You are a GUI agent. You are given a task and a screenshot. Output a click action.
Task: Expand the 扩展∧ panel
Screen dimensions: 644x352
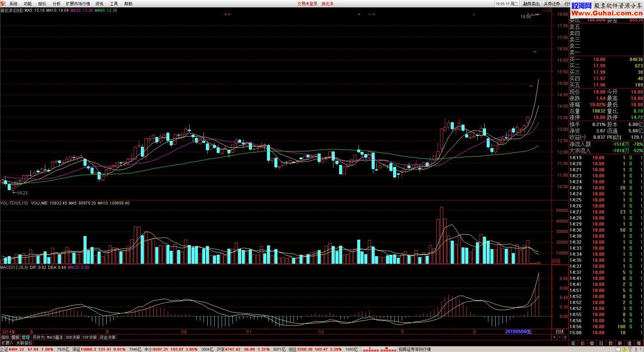click(x=7, y=343)
